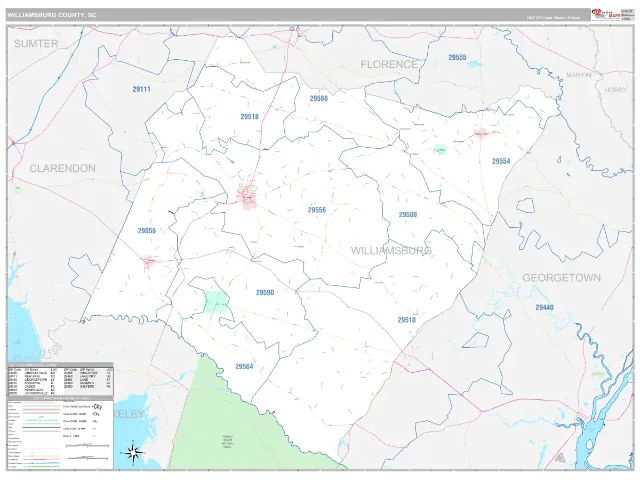Click the SUMTER county label

pyautogui.click(x=36, y=44)
